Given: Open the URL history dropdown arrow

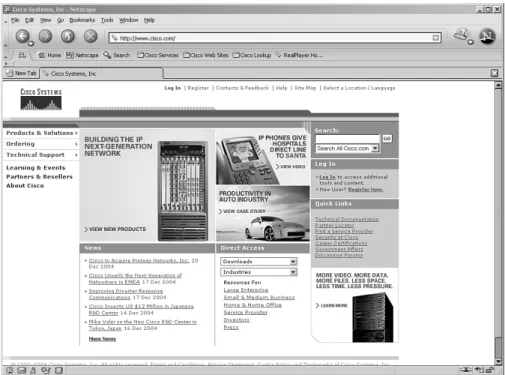Looking at the screenshot, I should (x=436, y=38).
